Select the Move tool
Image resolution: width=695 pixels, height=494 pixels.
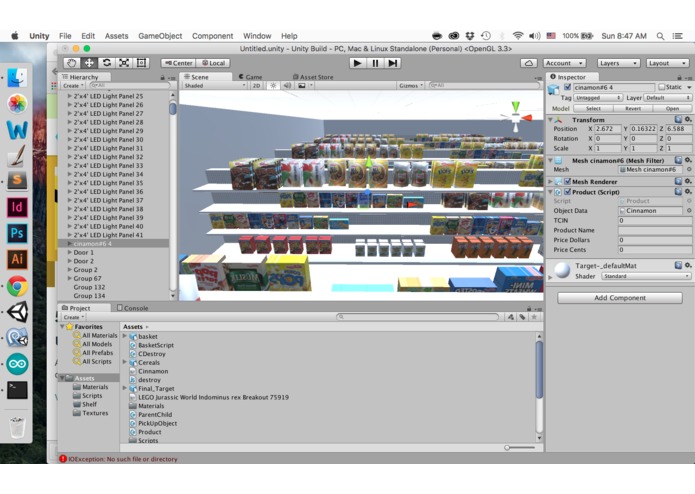89,63
